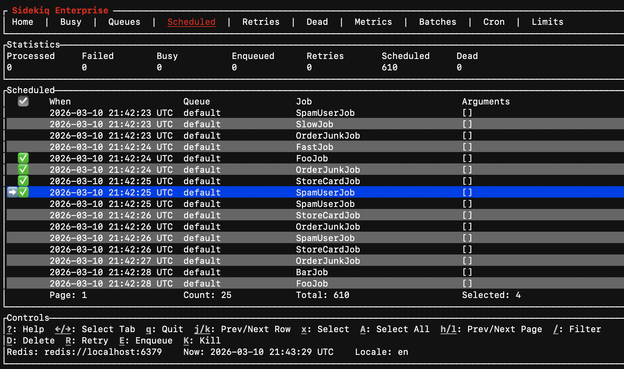
Task: Click the R: Retry control
Action: click(87, 341)
